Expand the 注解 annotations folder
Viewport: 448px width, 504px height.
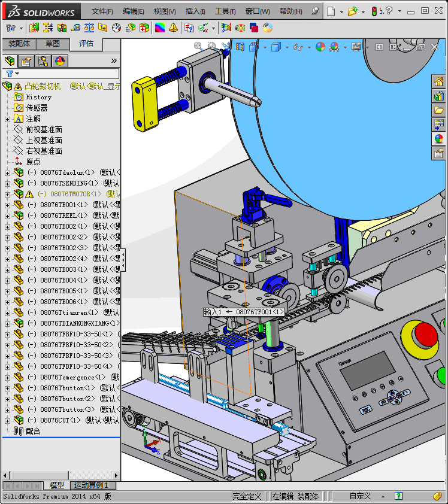click(x=7, y=119)
